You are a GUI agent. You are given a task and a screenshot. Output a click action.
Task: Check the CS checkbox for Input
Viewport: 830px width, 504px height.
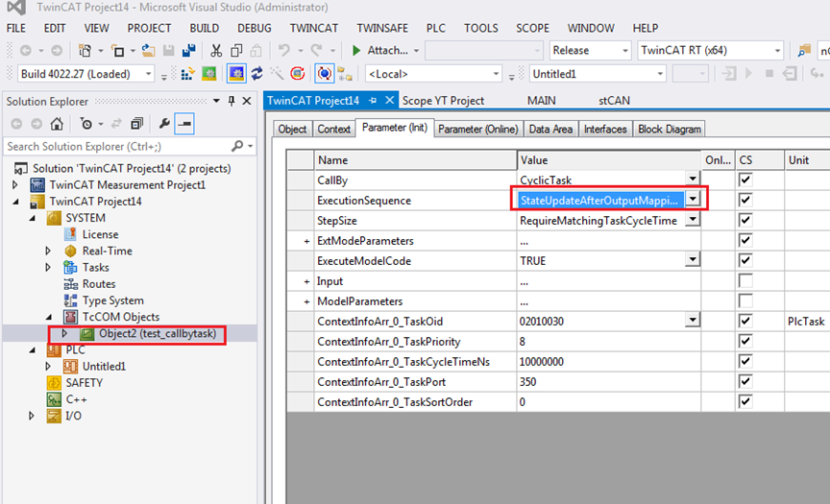click(745, 280)
